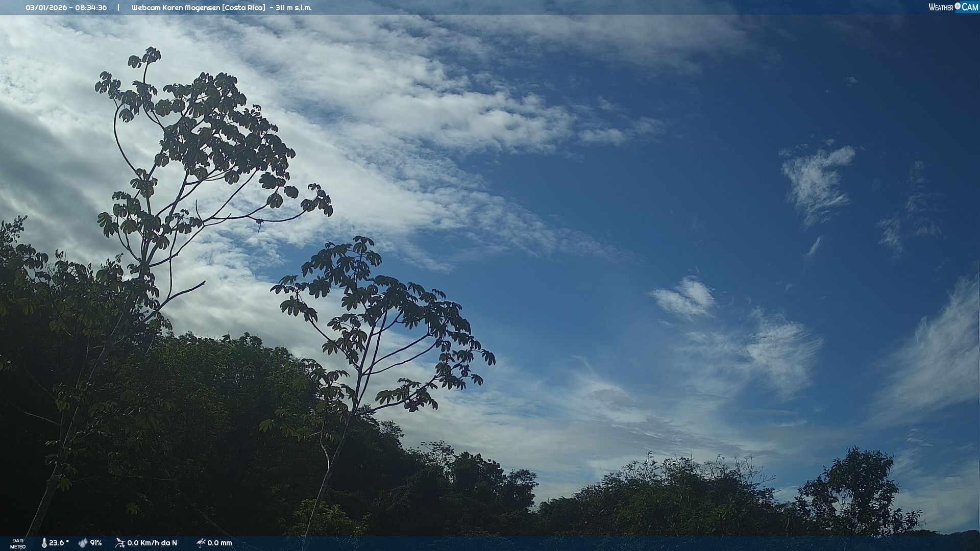This screenshot has width=980, height=551.
Task: Click the Weather word in top-right logo
Action: click(x=941, y=7)
